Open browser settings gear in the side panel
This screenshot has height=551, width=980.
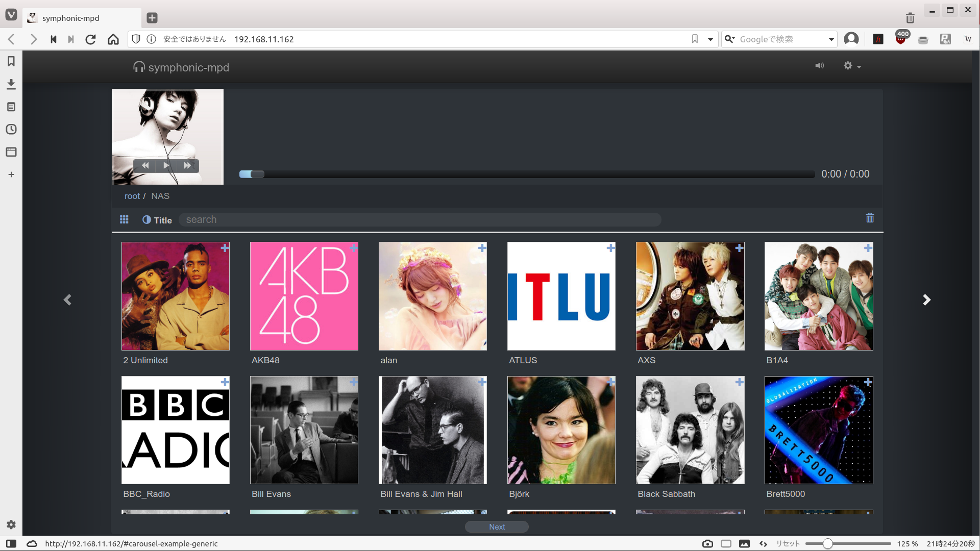pyautogui.click(x=11, y=524)
